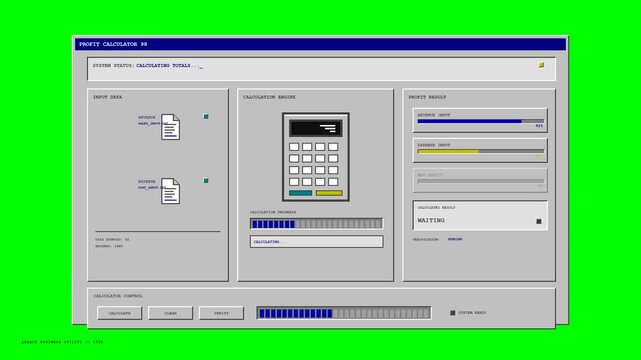Click the teal indicator beside Revenue file

pyautogui.click(x=206, y=116)
